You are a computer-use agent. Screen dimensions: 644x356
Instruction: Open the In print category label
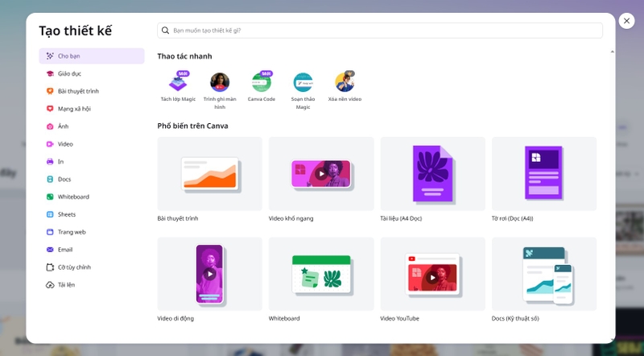click(61, 162)
